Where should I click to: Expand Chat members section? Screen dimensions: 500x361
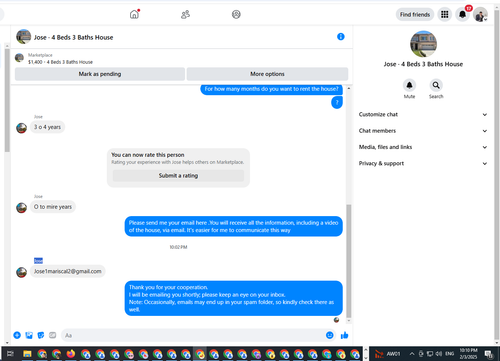(x=423, y=131)
